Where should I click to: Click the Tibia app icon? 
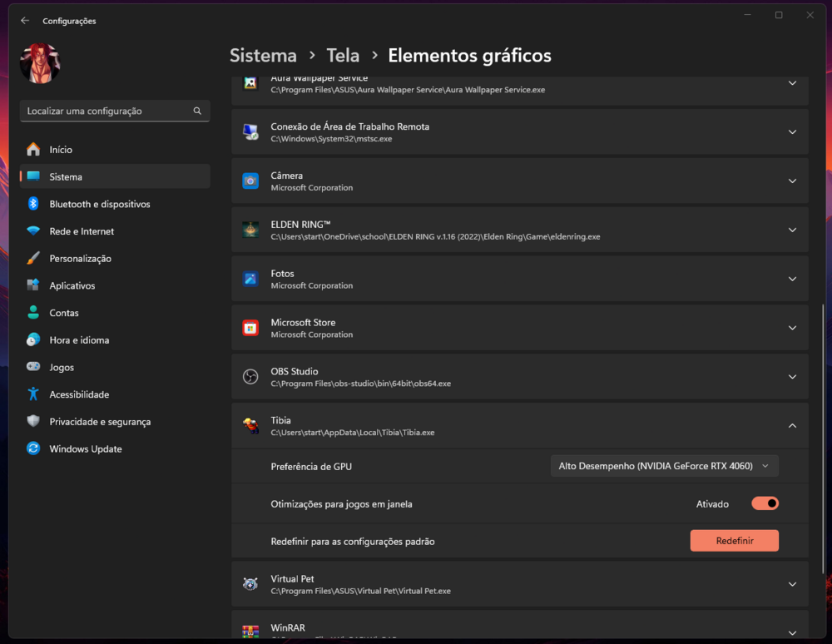click(x=250, y=425)
